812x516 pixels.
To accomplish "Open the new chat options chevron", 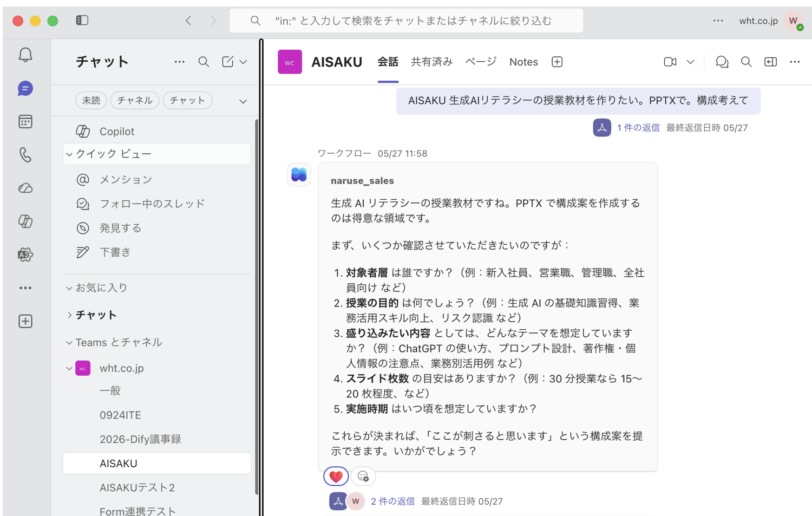I will coord(243,62).
